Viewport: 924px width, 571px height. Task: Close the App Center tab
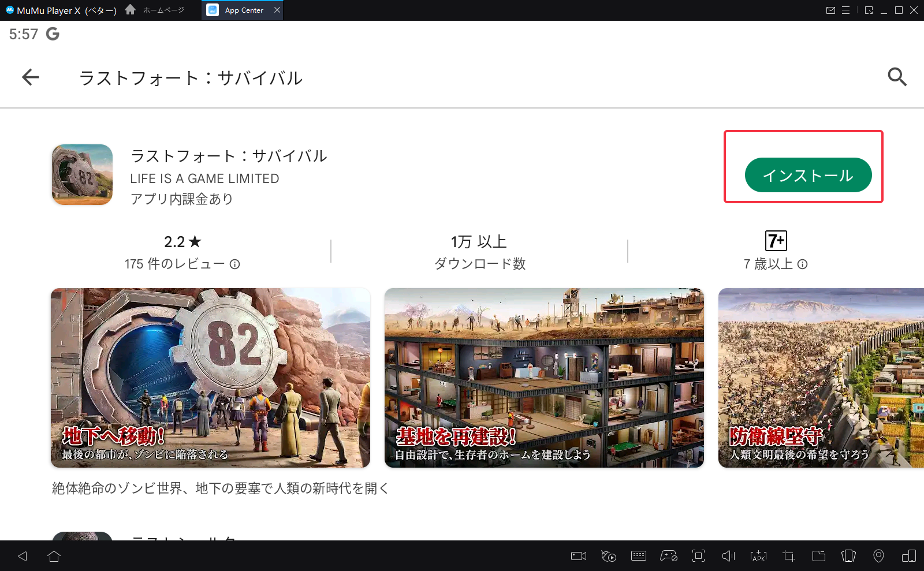click(277, 10)
